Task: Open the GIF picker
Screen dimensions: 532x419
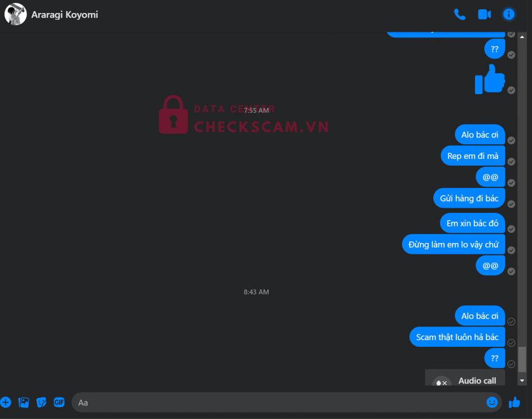Action: point(59,402)
